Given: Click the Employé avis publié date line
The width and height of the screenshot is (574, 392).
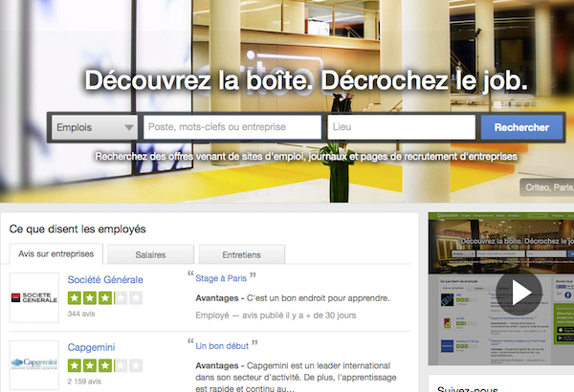Looking at the screenshot, I should (276, 316).
